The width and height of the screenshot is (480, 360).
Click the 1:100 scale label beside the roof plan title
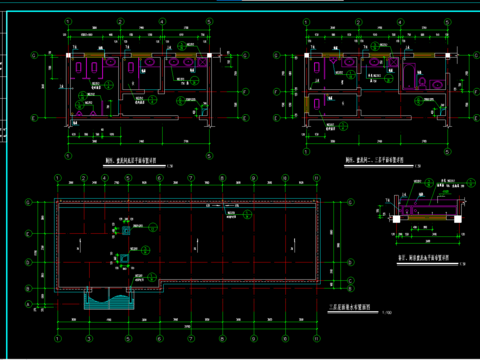point(387,313)
